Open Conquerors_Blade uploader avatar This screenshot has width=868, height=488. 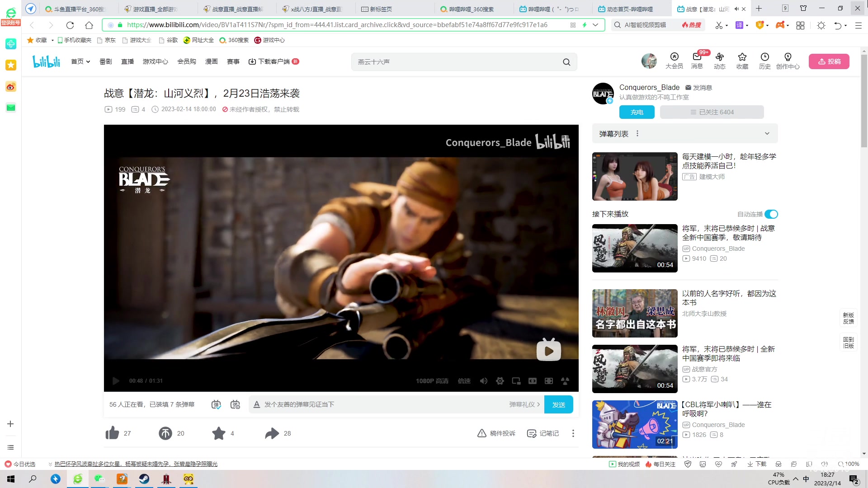click(603, 94)
